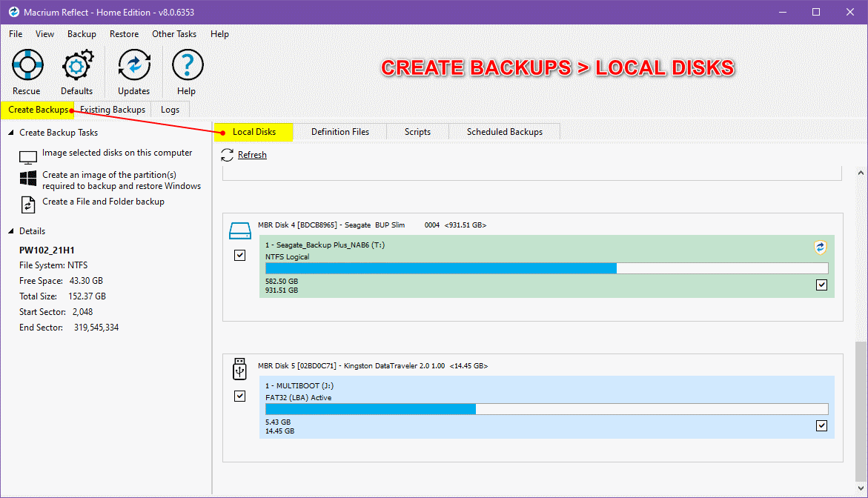The height and width of the screenshot is (498, 868).
Task: Click the MBR Disk 5 Kingston DataTraveler header
Action: click(x=373, y=366)
